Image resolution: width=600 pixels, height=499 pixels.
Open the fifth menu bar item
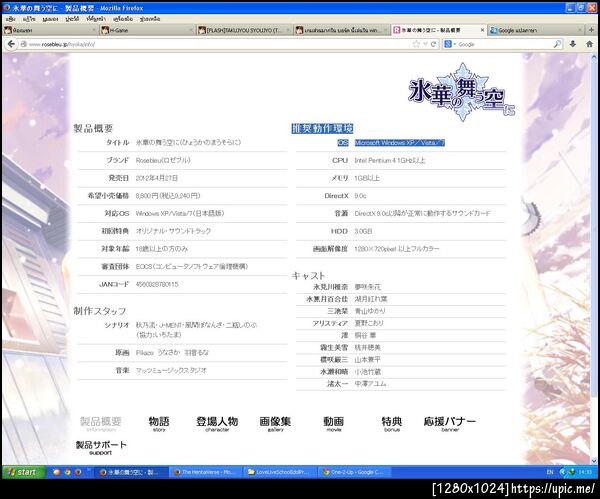[96, 19]
